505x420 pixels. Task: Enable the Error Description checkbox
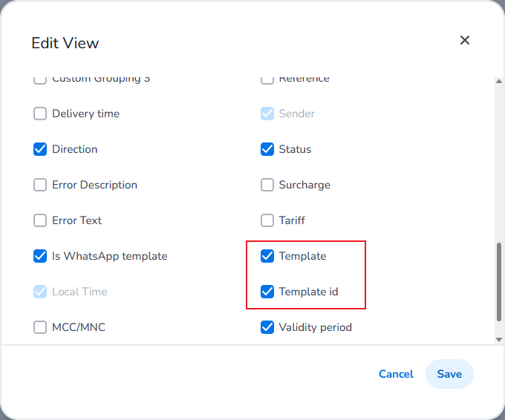40,185
